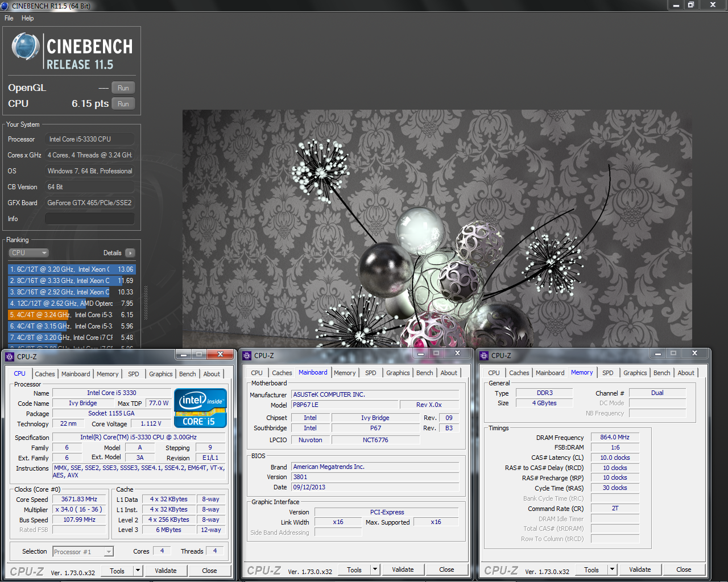Select ranking row 6C/12T @ 3.20 GHz Xeon
This screenshot has height=582, width=728.
(72, 269)
